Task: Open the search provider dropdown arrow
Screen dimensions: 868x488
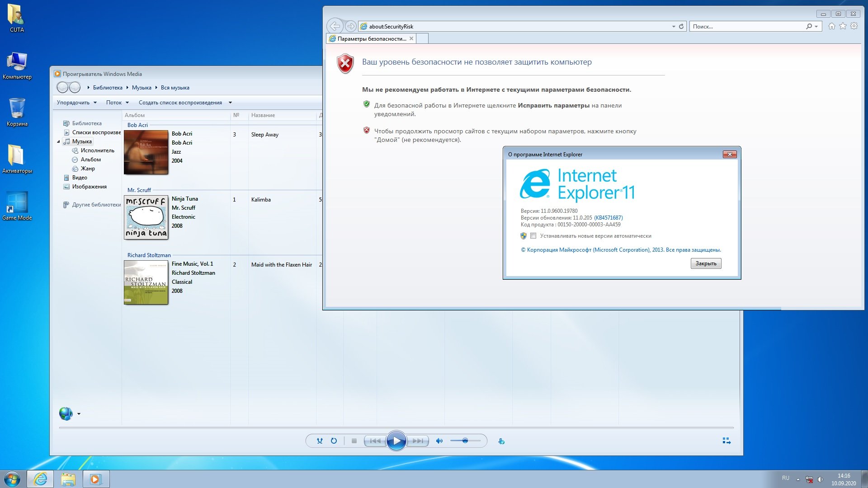Action: [x=816, y=26]
